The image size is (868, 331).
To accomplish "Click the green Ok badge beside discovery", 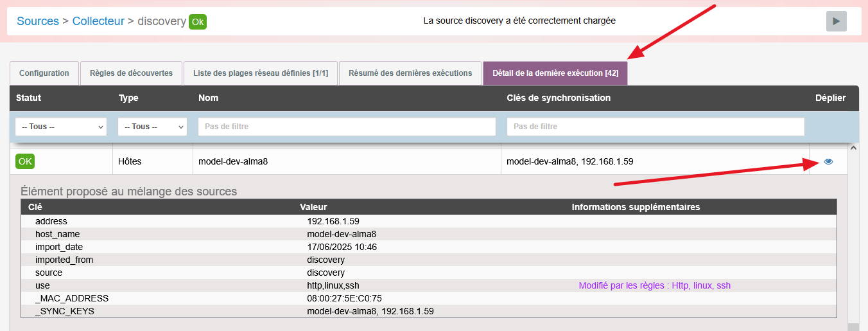I will coord(198,22).
